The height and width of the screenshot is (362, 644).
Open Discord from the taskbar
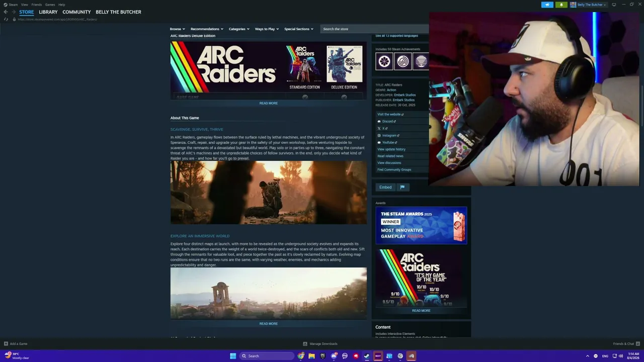[334, 356]
